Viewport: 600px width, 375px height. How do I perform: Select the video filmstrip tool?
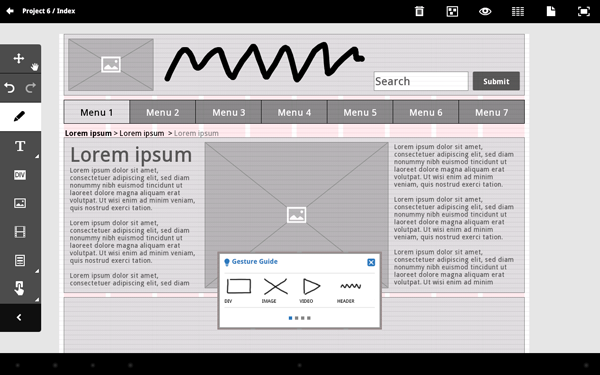click(x=20, y=232)
